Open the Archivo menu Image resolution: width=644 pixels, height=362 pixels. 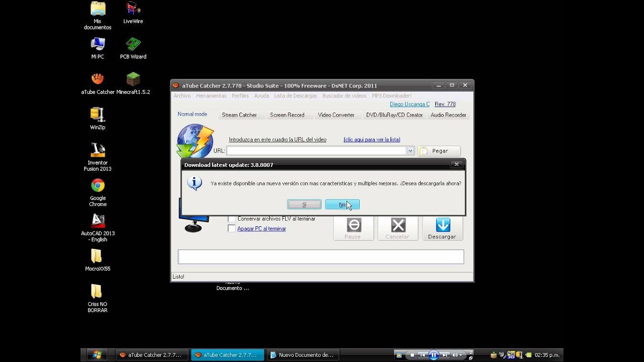coord(182,96)
